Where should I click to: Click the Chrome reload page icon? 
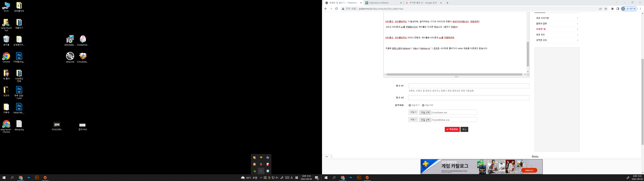point(336,9)
